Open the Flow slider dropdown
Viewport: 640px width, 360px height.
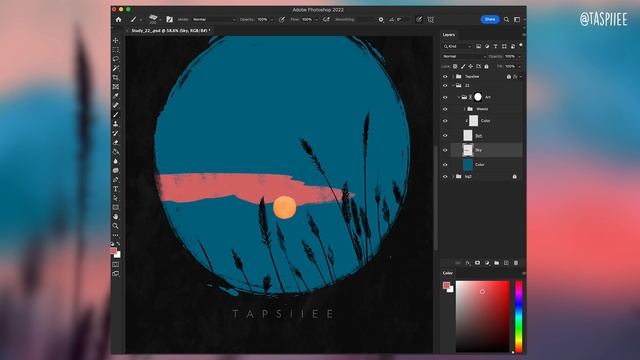point(316,20)
